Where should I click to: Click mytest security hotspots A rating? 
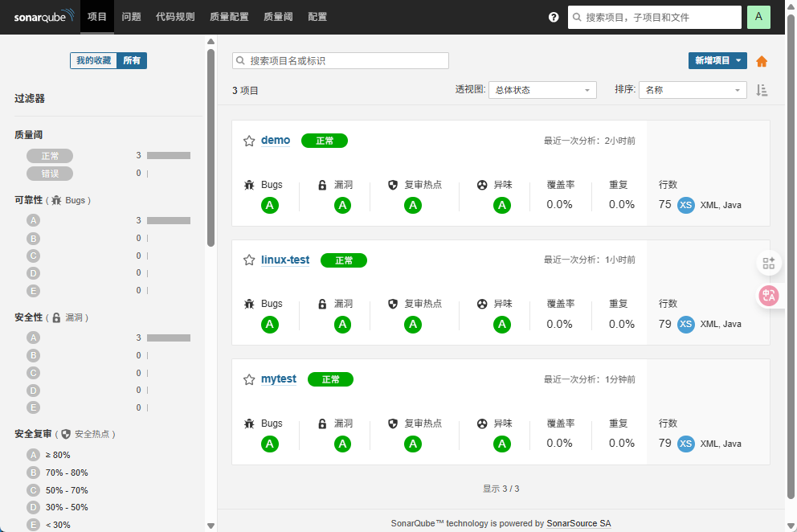click(x=413, y=444)
